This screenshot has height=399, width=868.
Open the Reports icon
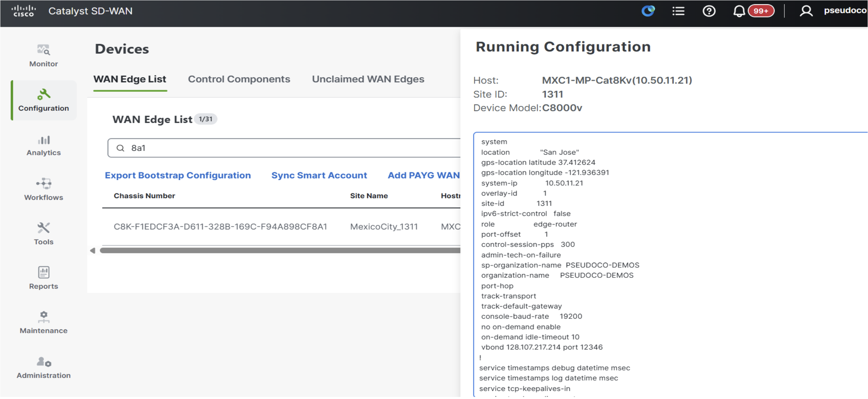(x=44, y=272)
